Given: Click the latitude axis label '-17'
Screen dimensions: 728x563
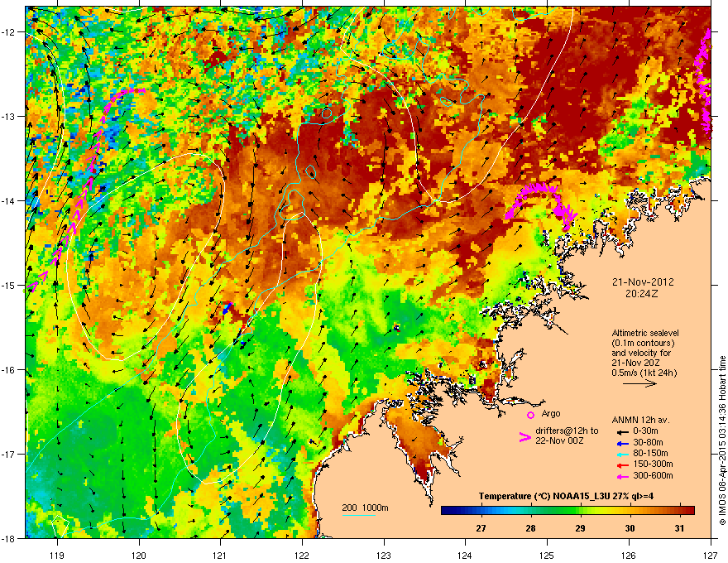Looking at the screenshot, I should tap(8, 454).
